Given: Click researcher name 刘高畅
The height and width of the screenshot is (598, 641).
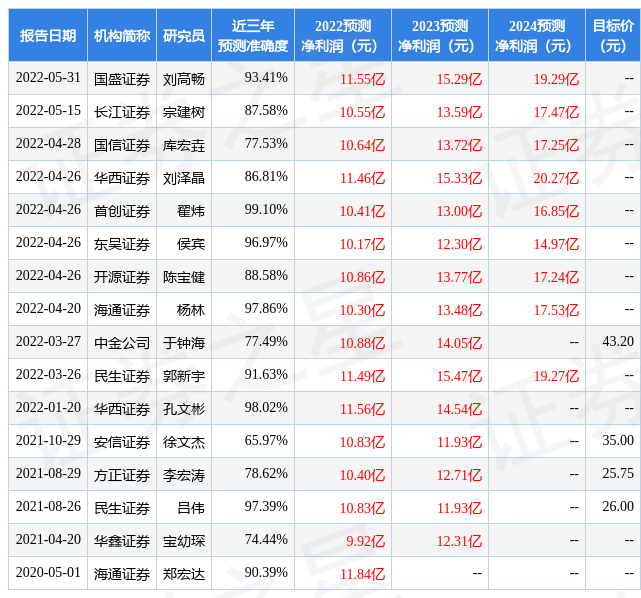Looking at the screenshot, I should [x=184, y=79].
